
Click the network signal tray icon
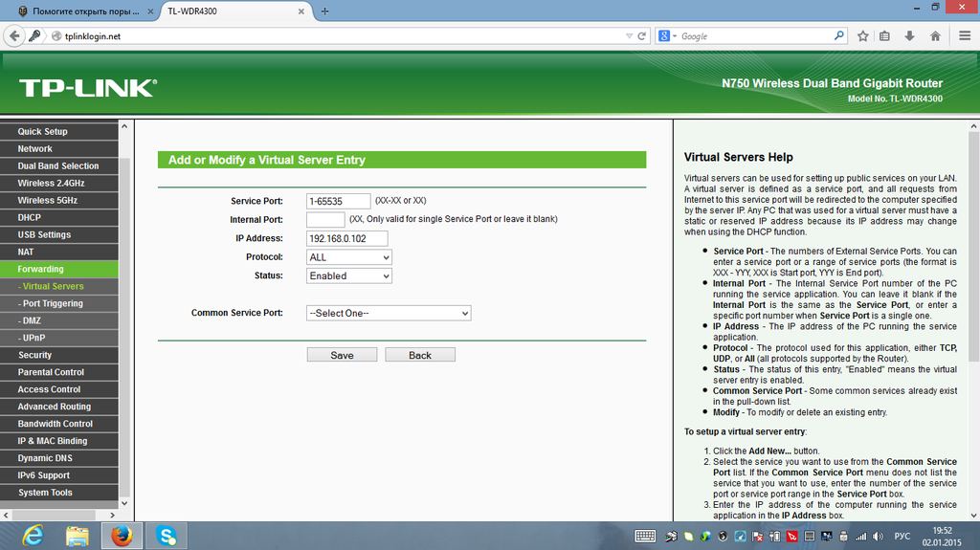click(860, 537)
